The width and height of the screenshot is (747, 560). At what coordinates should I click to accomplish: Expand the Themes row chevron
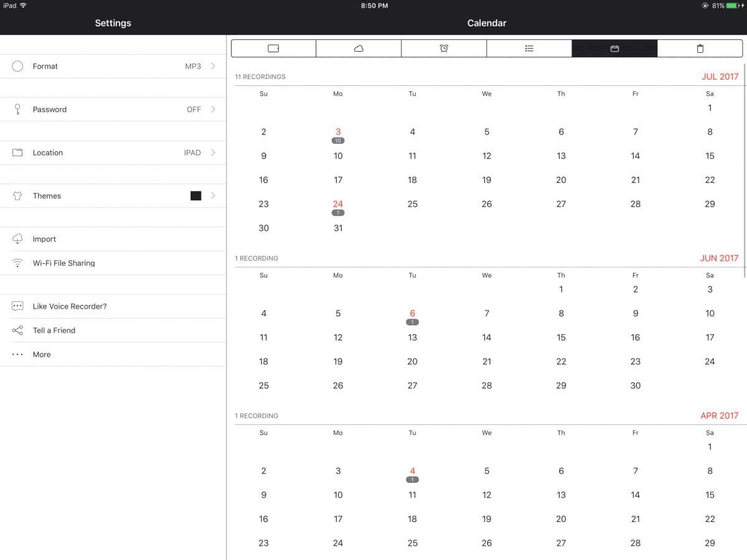point(213,195)
